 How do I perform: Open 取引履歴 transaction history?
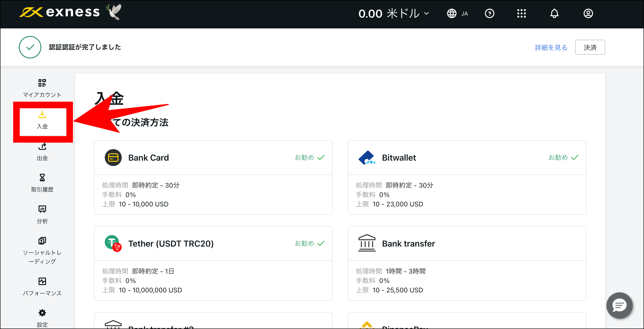pos(42,183)
